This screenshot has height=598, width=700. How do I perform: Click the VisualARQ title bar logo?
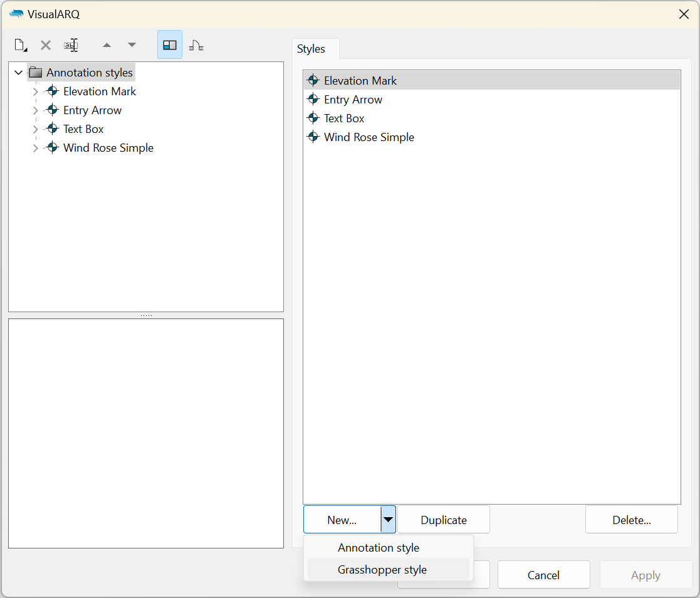(x=16, y=14)
